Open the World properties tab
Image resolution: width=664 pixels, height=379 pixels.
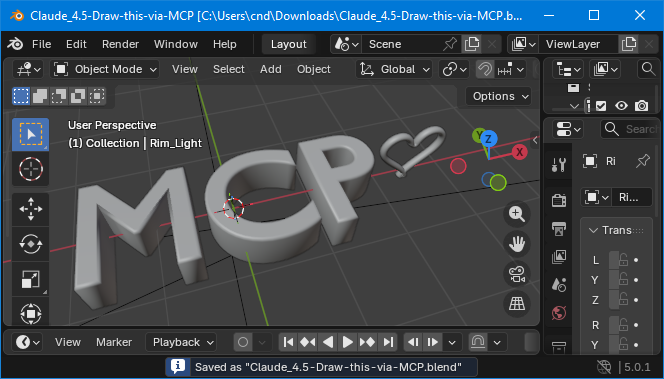(559, 313)
